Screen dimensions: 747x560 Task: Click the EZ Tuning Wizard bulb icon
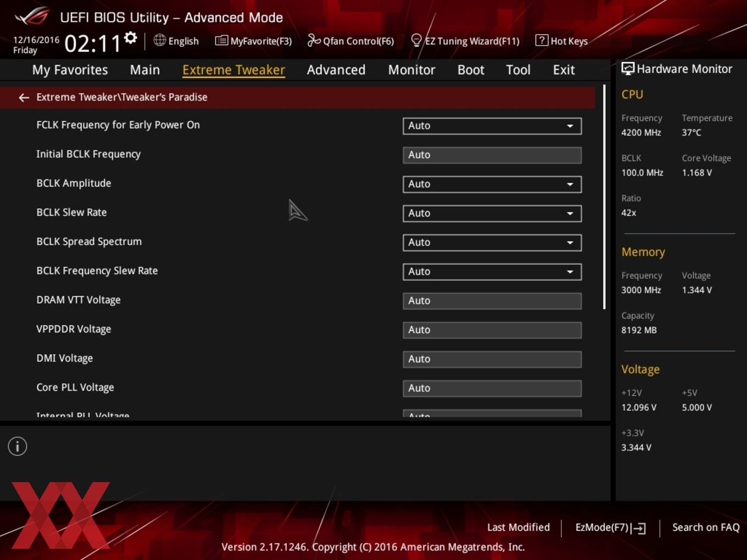point(416,40)
